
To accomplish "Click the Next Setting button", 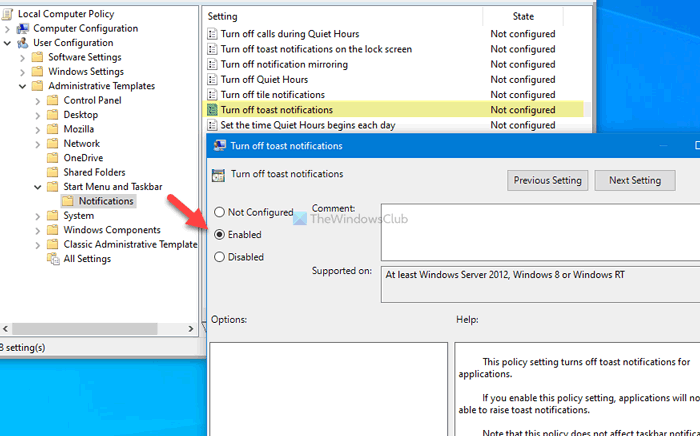I will 635,180.
